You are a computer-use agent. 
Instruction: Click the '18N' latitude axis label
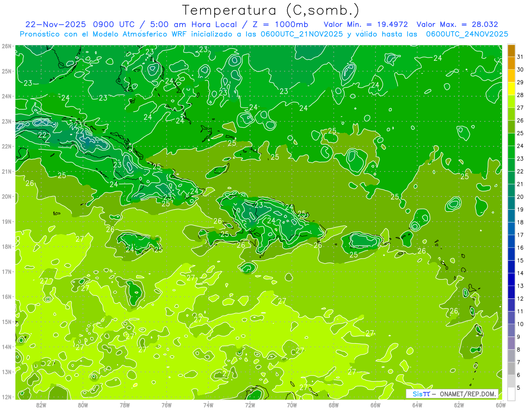tap(7, 247)
